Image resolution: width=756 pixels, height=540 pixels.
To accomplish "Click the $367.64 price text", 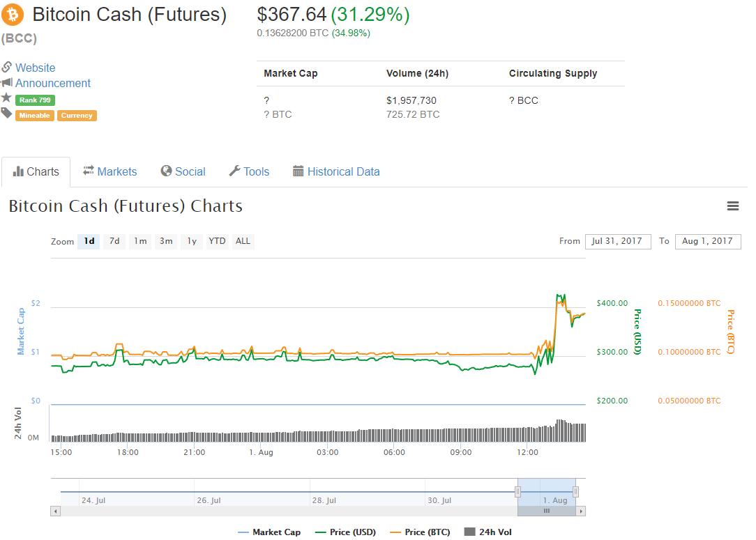I will pyautogui.click(x=292, y=15).
